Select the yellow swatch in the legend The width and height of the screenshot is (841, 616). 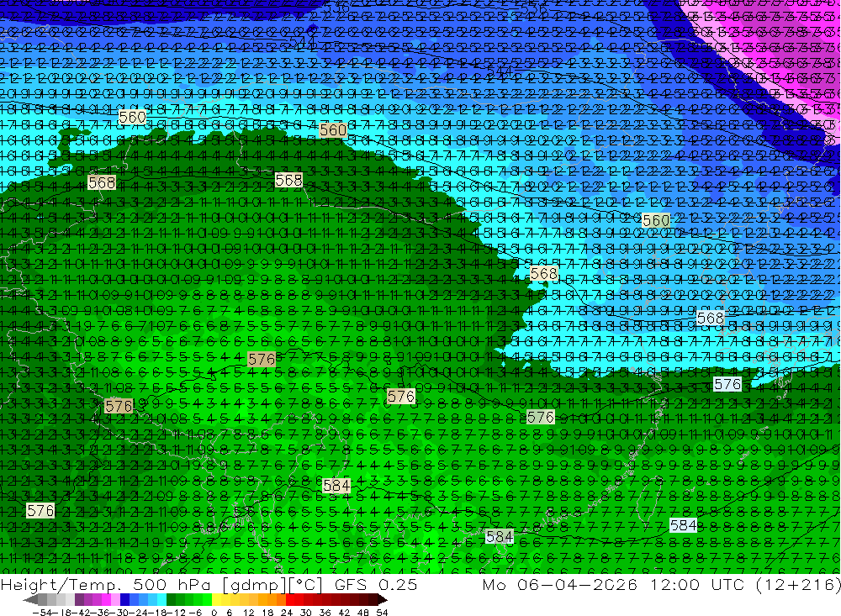click(x=216, y=600)
